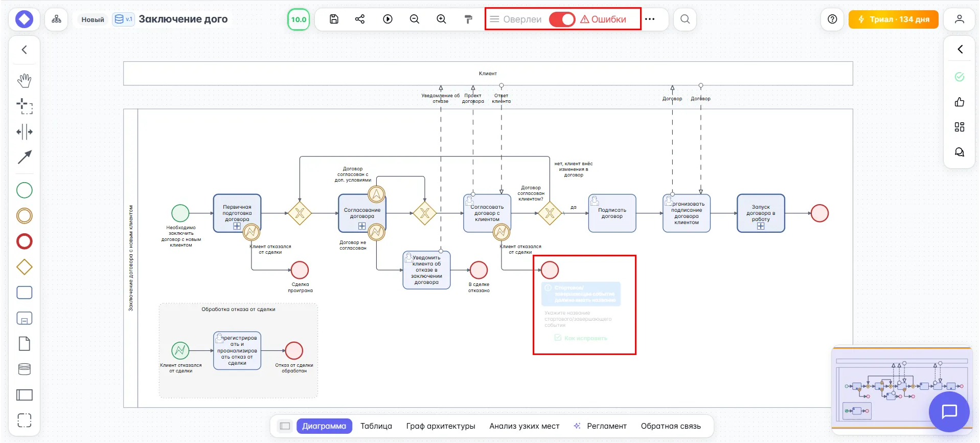The image size is (980, 443).
Task: Click the save diagram icon
Action: point(334,19)
